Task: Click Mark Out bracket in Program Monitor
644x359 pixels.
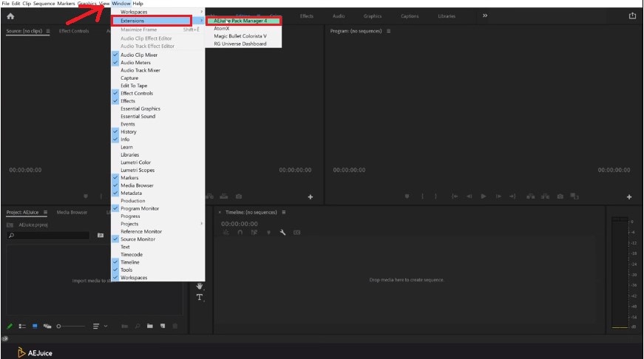Action: pyautogui.click(x=435, y=196)
